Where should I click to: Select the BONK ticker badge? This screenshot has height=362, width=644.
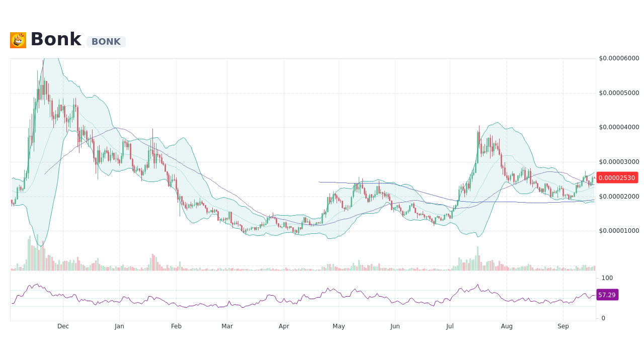(x=106, y=42)
